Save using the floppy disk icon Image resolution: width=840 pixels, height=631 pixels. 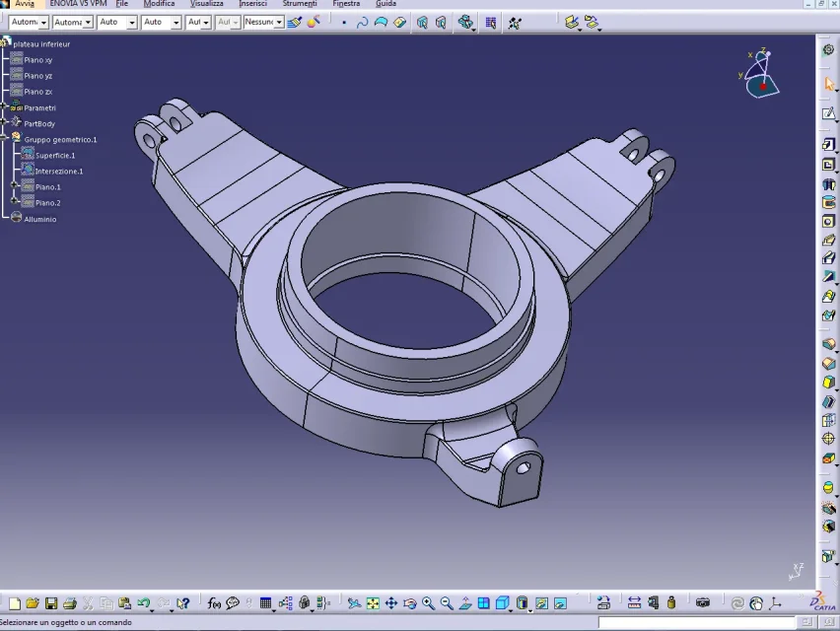pos(51,603)
